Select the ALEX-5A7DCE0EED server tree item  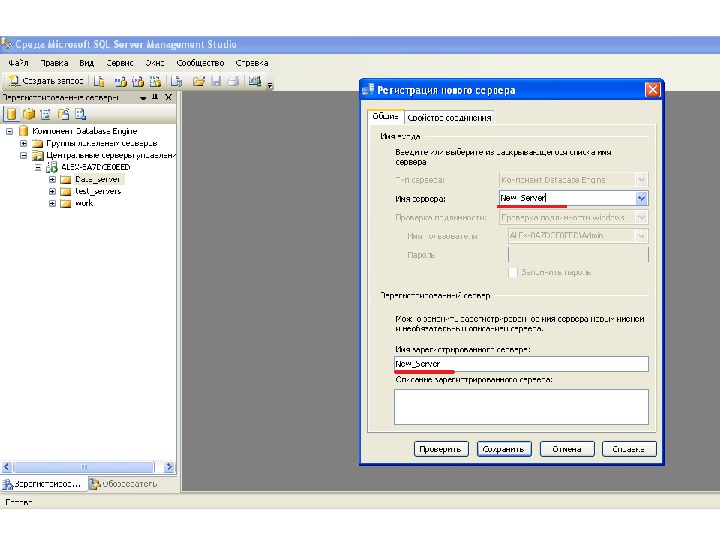tap(96, 167)
